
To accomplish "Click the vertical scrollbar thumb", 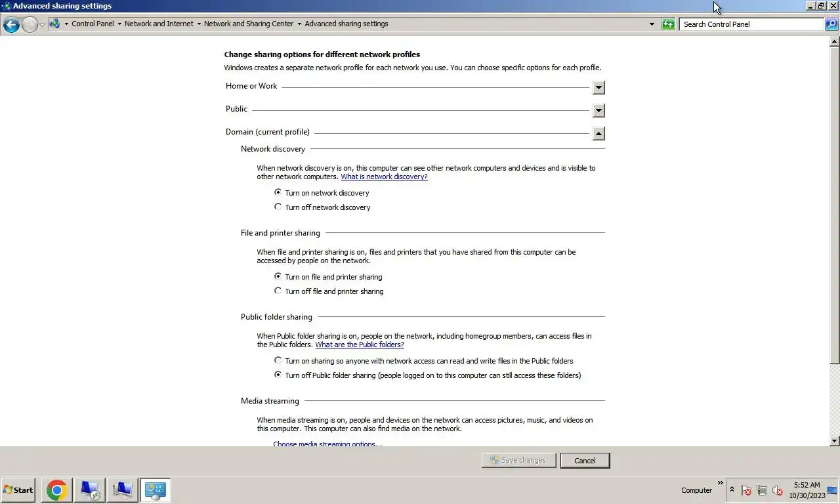I will (x=835, y=205).
